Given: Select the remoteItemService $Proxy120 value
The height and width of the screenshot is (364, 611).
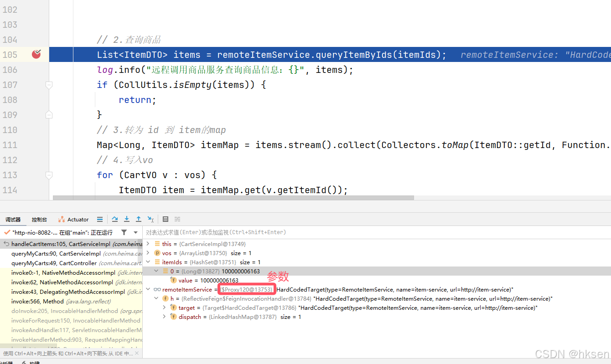Looking at the screenshot, I should click(246, 289).
